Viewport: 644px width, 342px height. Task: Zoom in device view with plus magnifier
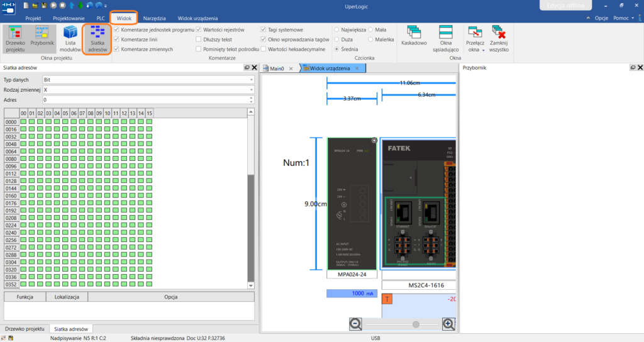point(448,324)
